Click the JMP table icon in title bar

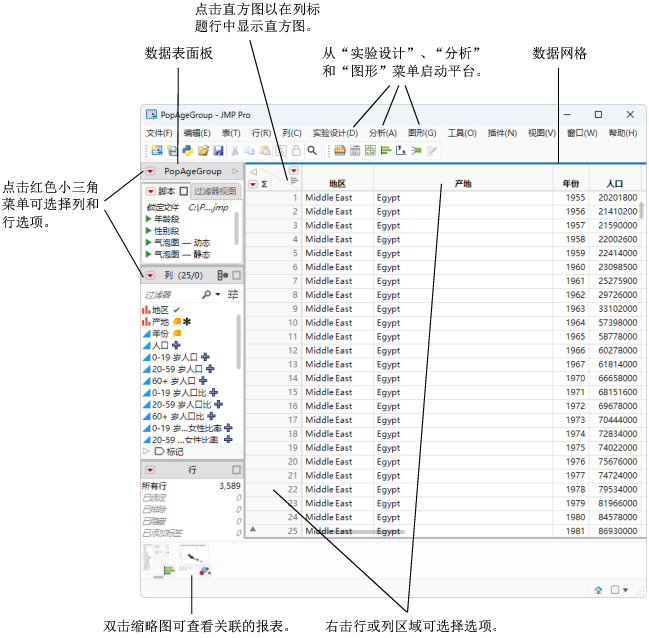pos(151,115)
